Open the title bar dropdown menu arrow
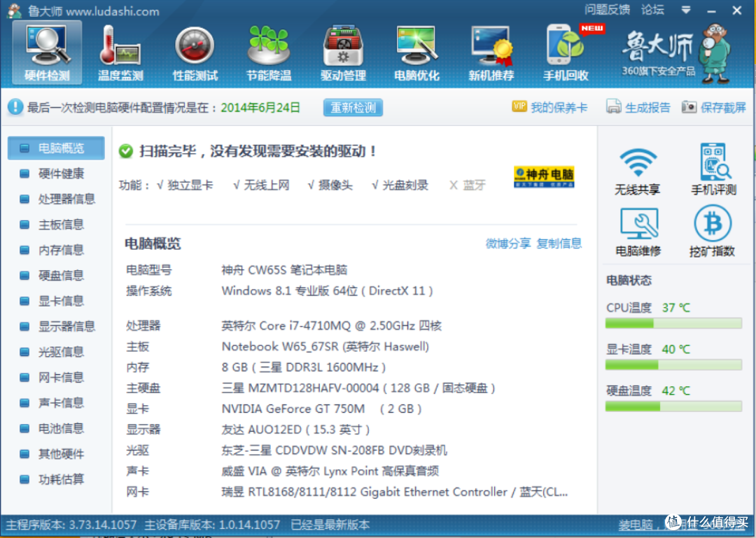The width and height of the screenshot is (756, 538). tap(685, 10)
